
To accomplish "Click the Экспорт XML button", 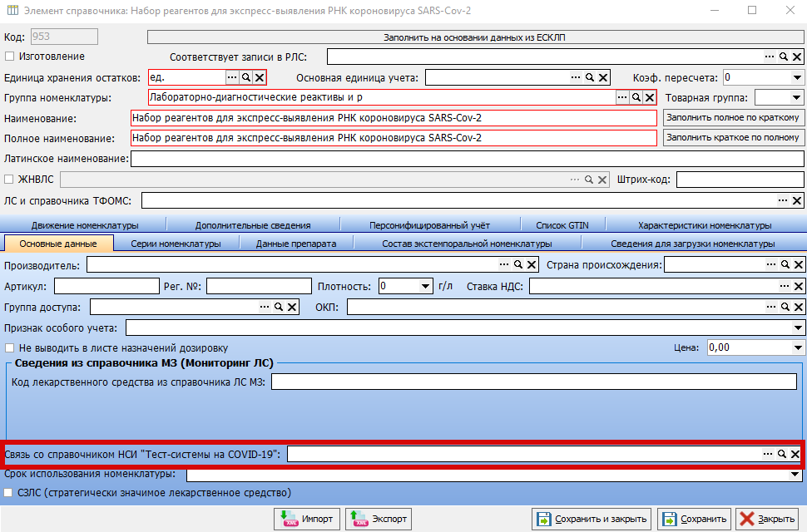I will 379,519.
